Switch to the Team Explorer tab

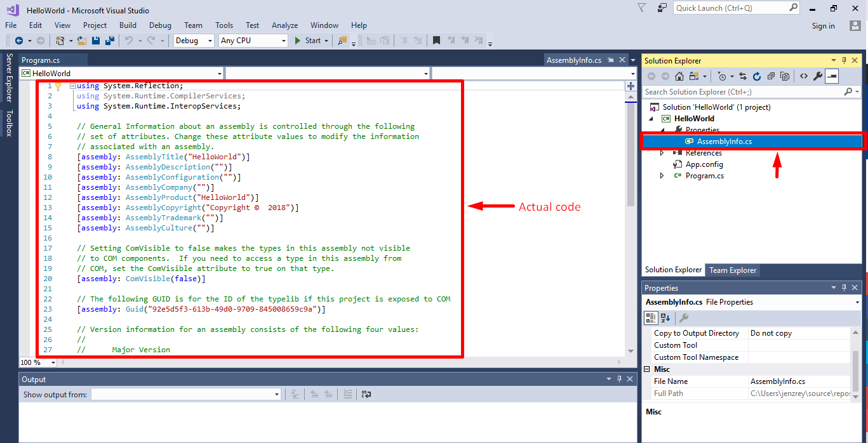tap(733, 270)
